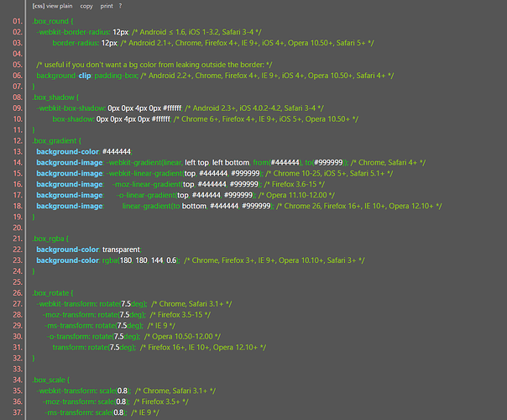Click 'rgba(' value on line 23
507x420 pixels.
[111, 260]
